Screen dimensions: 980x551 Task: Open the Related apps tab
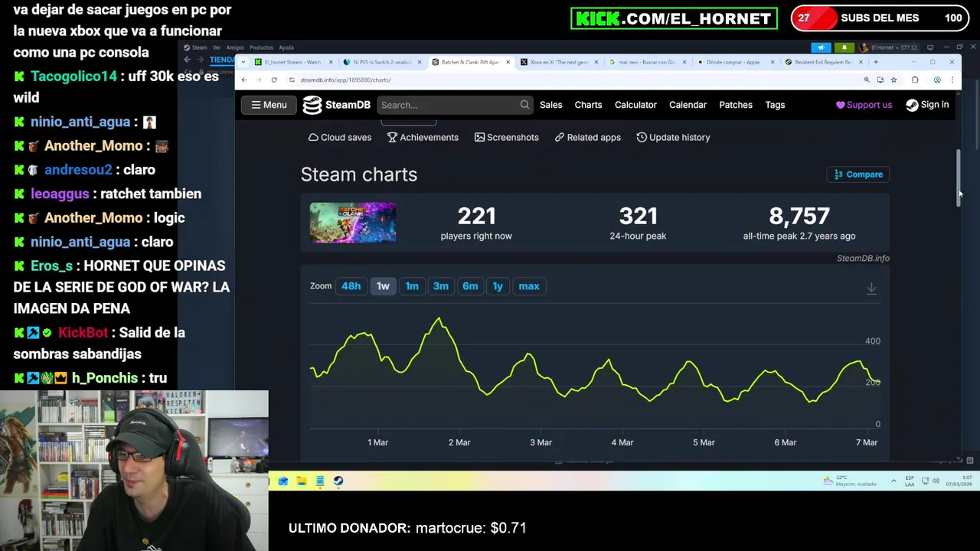(587, 137)
